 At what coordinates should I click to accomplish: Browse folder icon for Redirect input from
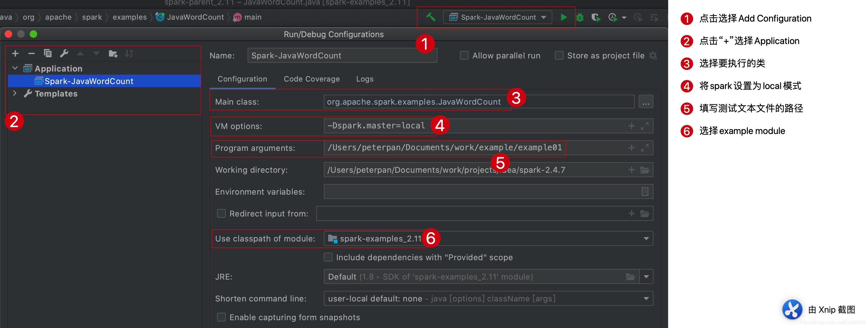click(644, 213)
